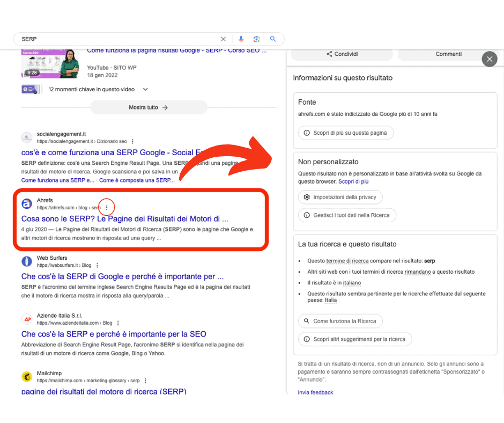Open three-dot menu for Aziende Italia result
Screen dimensions: 504x423
point(118,323)
